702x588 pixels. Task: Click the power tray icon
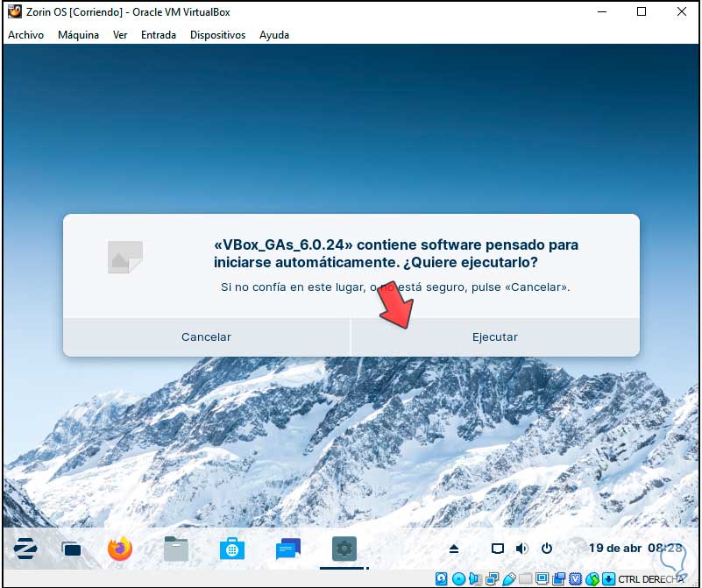(x=547, y=549)
